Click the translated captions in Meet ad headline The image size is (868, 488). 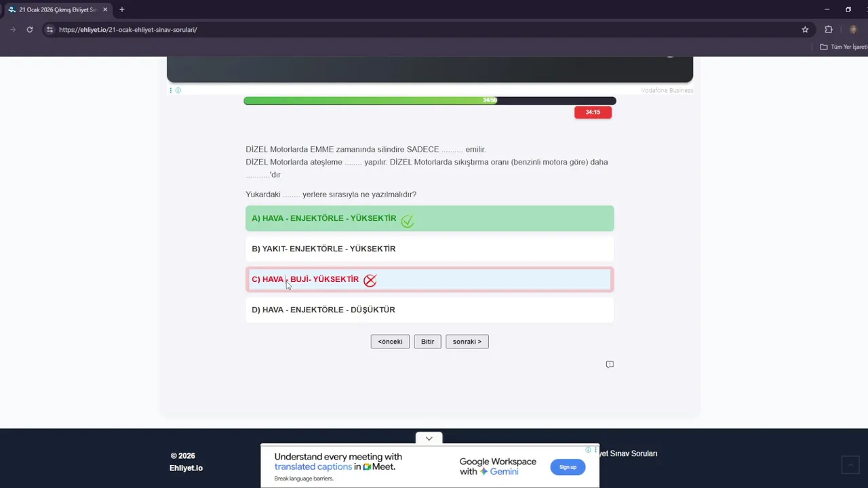(x=338, y=462)
